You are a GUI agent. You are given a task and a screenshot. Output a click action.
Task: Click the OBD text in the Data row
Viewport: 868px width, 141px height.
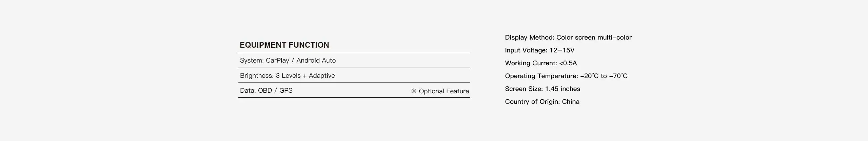[265, 90]
